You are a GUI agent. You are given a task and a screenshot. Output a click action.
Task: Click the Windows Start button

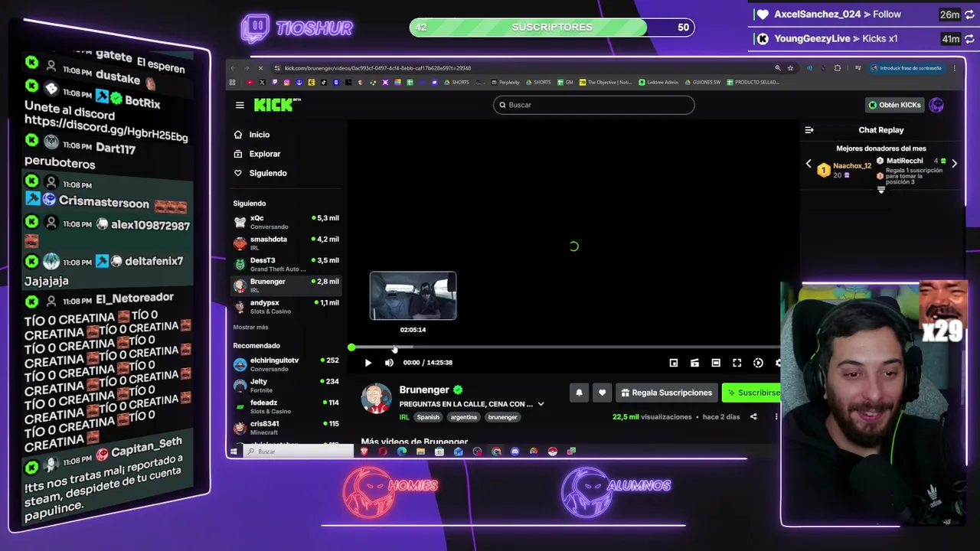(234, 452)
